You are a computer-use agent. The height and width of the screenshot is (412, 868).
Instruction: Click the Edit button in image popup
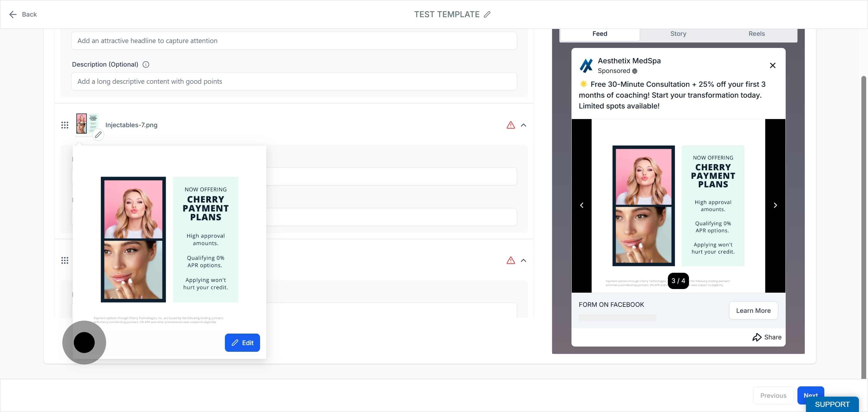click(x=242, y=342)
